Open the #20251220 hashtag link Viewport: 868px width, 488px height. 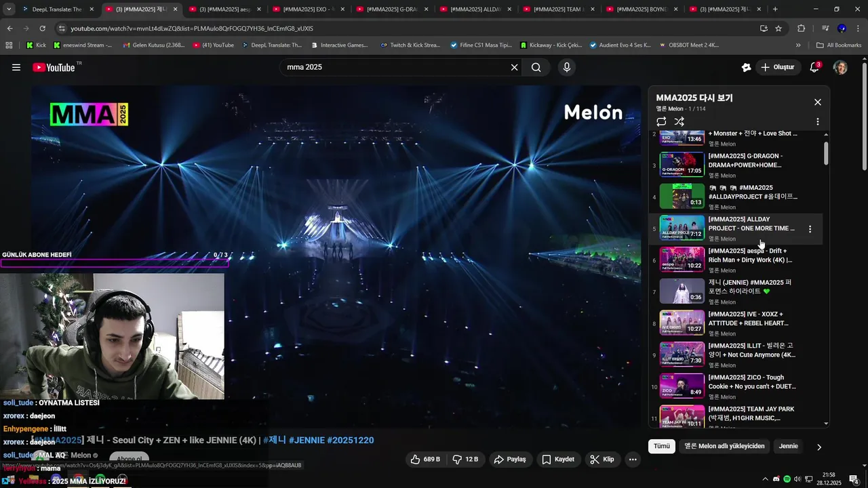coord(352,440)
